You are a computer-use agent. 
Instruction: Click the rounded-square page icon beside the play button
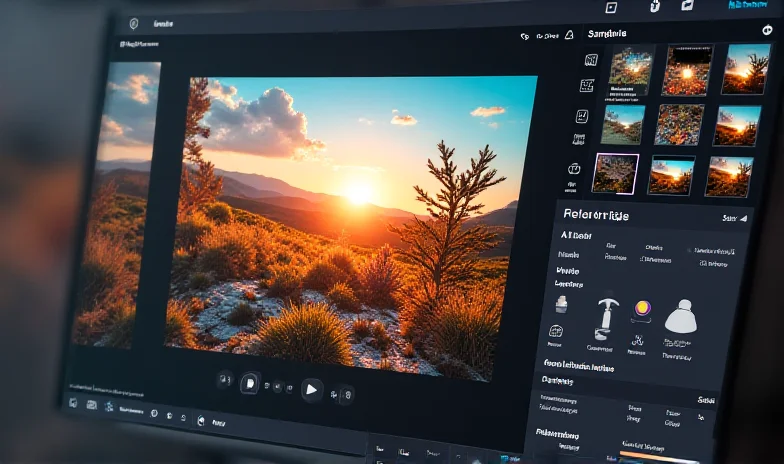pos(250,384)
